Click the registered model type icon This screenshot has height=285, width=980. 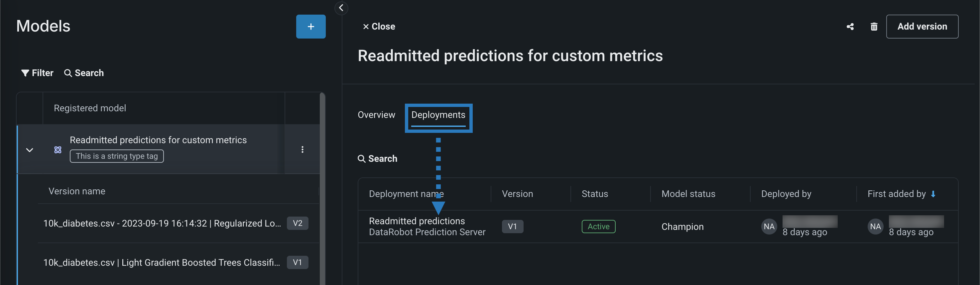[58, 150]
